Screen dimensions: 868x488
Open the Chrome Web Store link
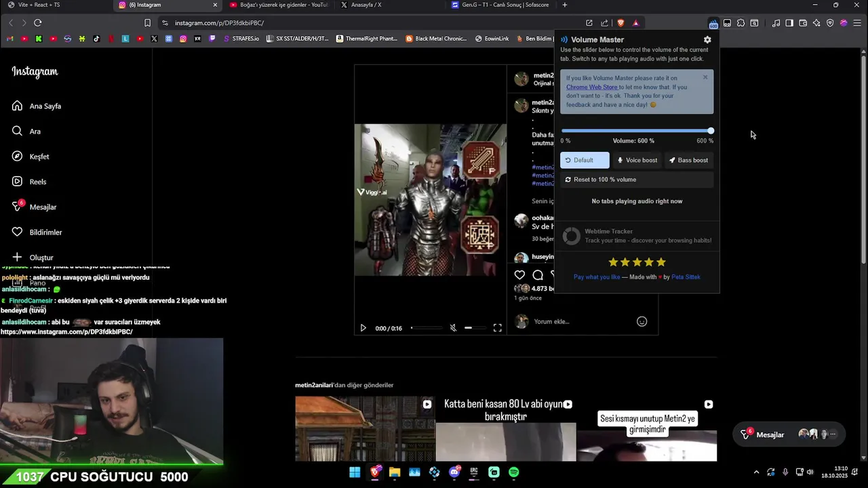(592, 87)
